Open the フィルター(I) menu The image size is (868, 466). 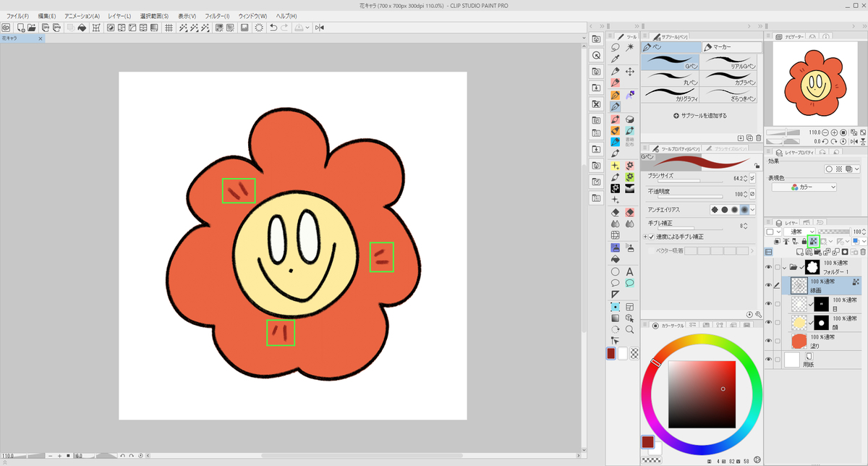point(217,16)
